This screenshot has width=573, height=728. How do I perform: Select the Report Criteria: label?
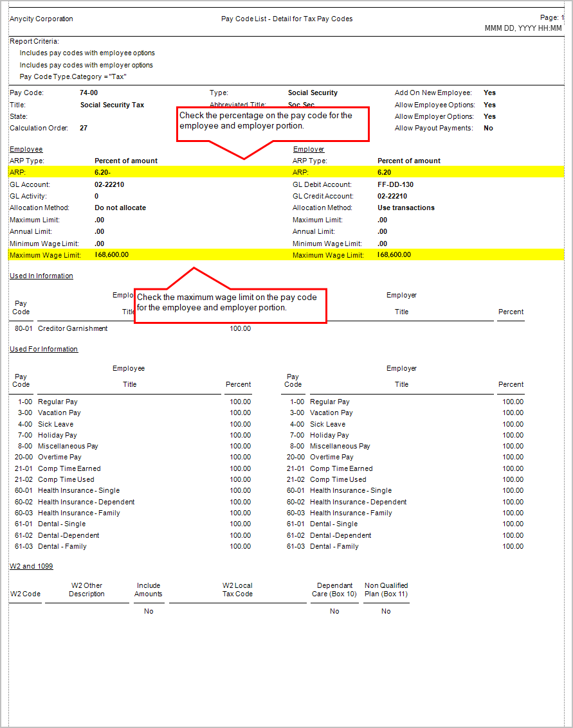click(34, 41)
